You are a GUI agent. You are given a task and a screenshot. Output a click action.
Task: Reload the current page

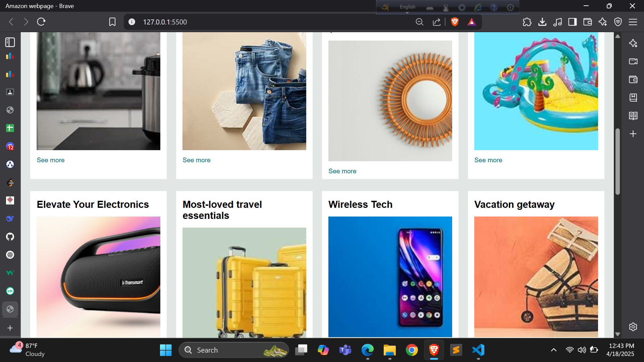click(x=41, y=22)
